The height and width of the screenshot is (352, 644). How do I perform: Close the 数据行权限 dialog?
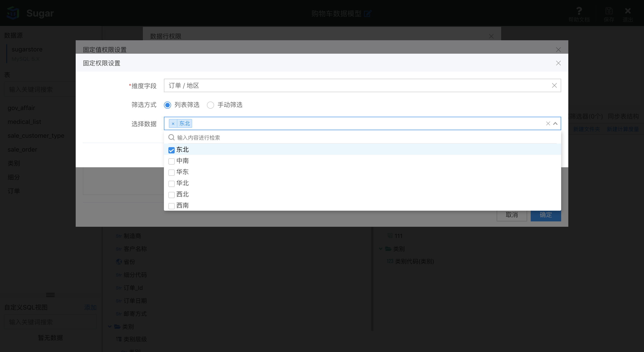(x=491, y=36)
